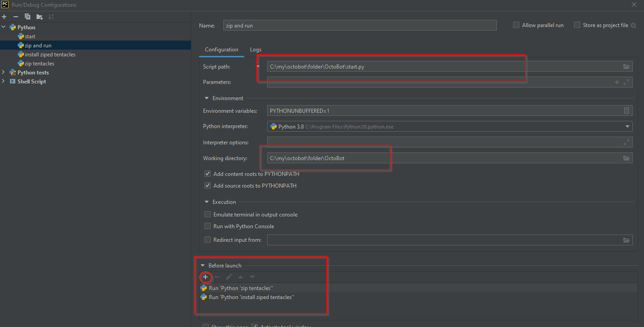Remove before launch task minus icon
The height and width of the screenshot is (327, 644).
[x=217, y=277]
